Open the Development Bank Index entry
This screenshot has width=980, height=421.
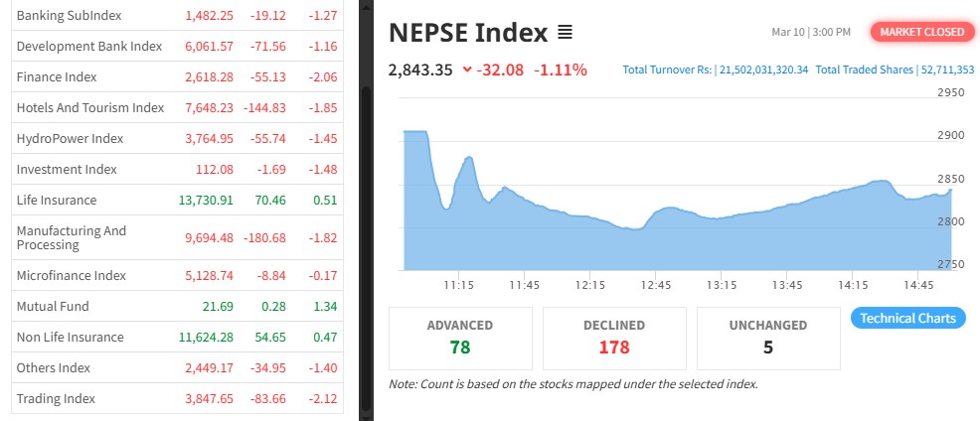[x=88, y=47]
